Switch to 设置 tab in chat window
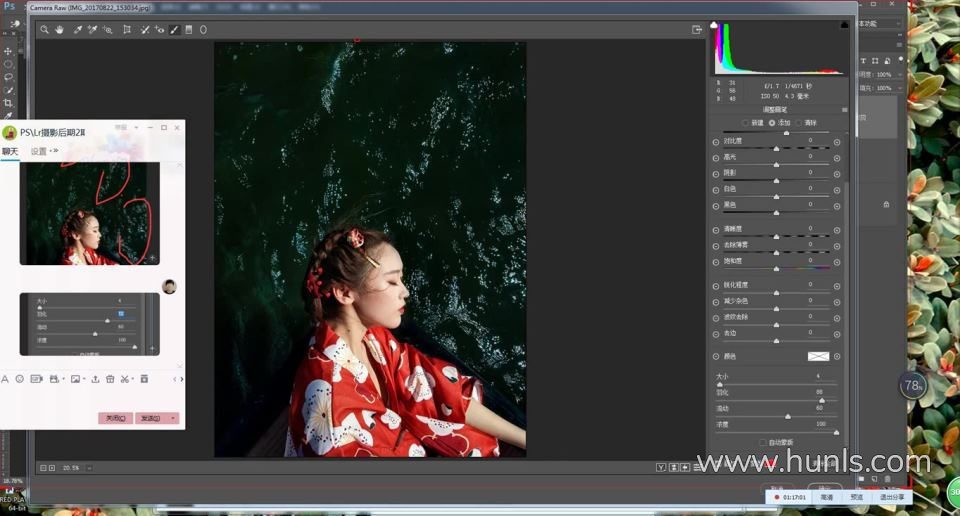Image resolution: width=960 pixels, height=516 pixels. pos(39,151)
